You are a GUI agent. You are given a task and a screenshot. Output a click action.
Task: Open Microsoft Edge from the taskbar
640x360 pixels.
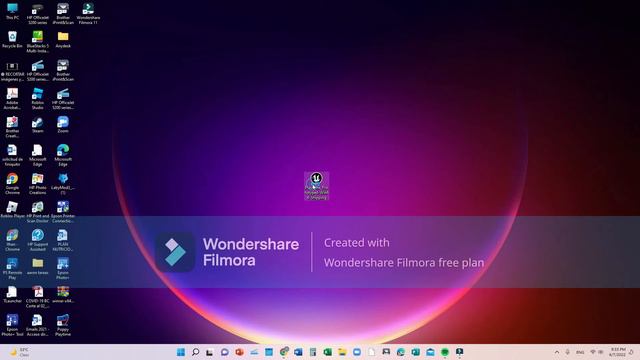click(x=401, y=352)
